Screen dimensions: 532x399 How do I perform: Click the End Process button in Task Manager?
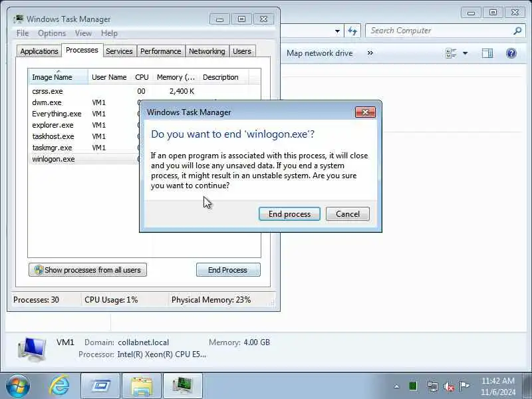click(228, 270)
